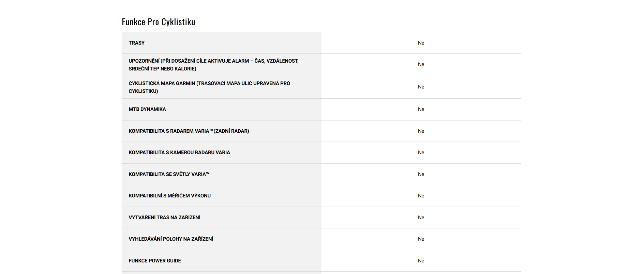
Task: Click the VYTVÁŘENÍ TRAS NA ZAŘÍZENÍ label
Action: click(165, 217)
